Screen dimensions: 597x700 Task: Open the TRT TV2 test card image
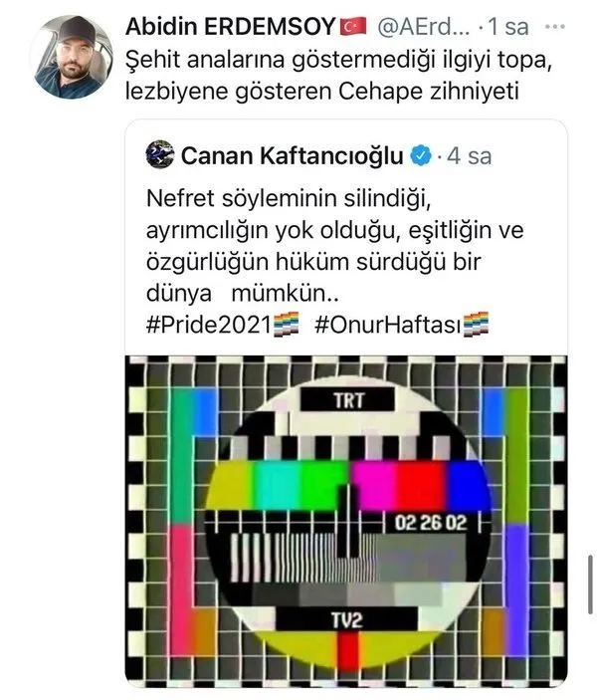point(346,521)
